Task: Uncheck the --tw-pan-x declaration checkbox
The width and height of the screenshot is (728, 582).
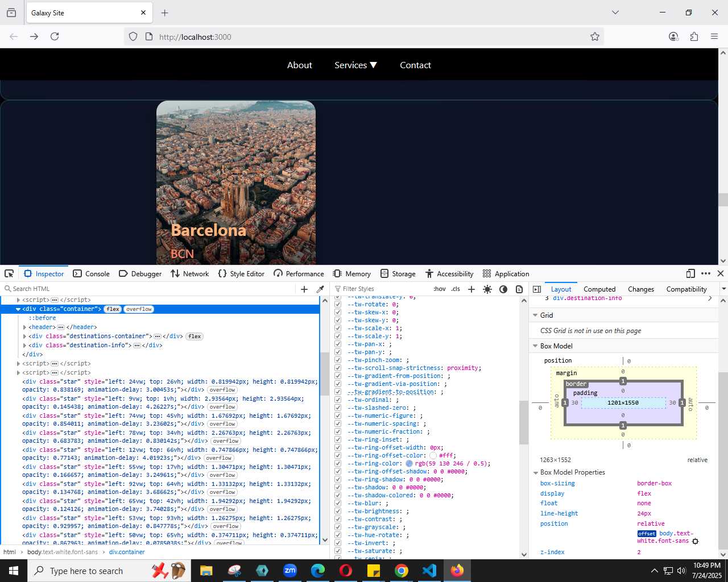Action: coord(338,344)
